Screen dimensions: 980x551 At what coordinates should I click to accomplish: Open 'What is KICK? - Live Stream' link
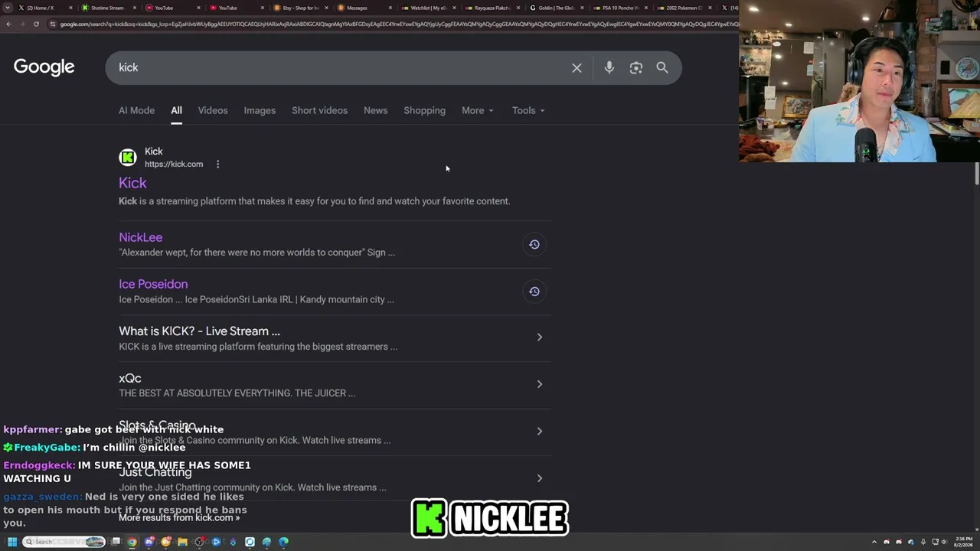tap(199, 331)
